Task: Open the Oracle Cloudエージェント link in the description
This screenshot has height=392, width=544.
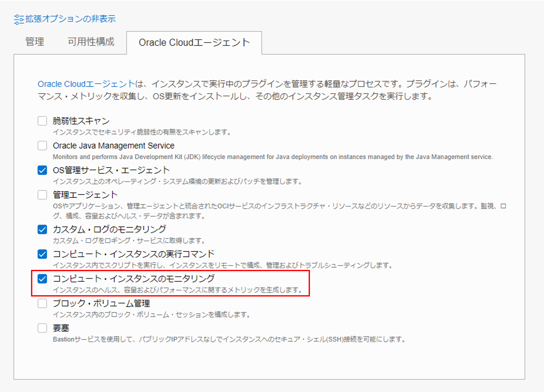Action: point(85,84)
